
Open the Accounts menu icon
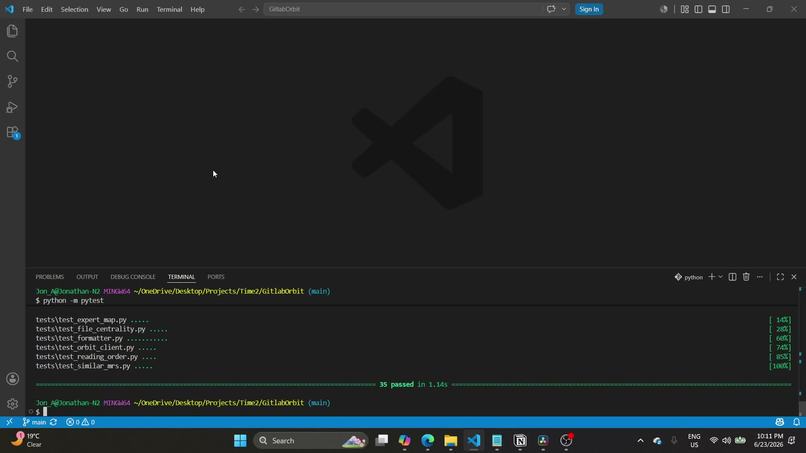click(x=12, y=379)
